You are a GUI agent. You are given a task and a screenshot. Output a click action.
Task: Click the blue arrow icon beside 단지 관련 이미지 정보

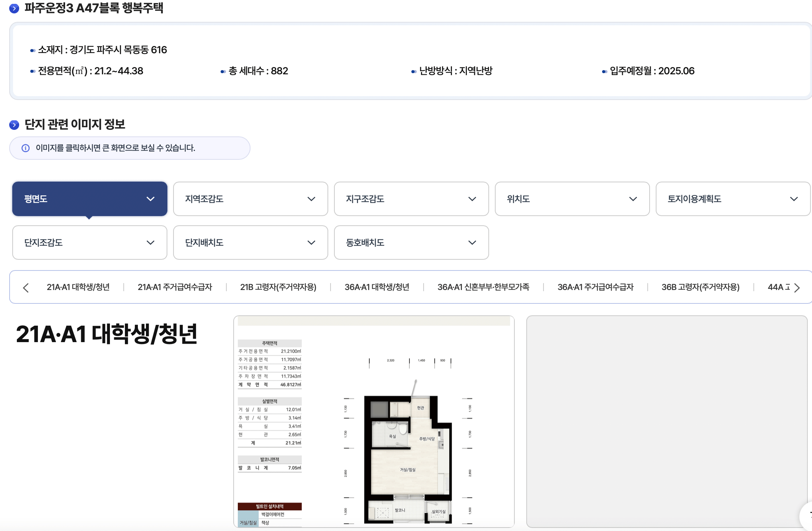pos(14,124)
